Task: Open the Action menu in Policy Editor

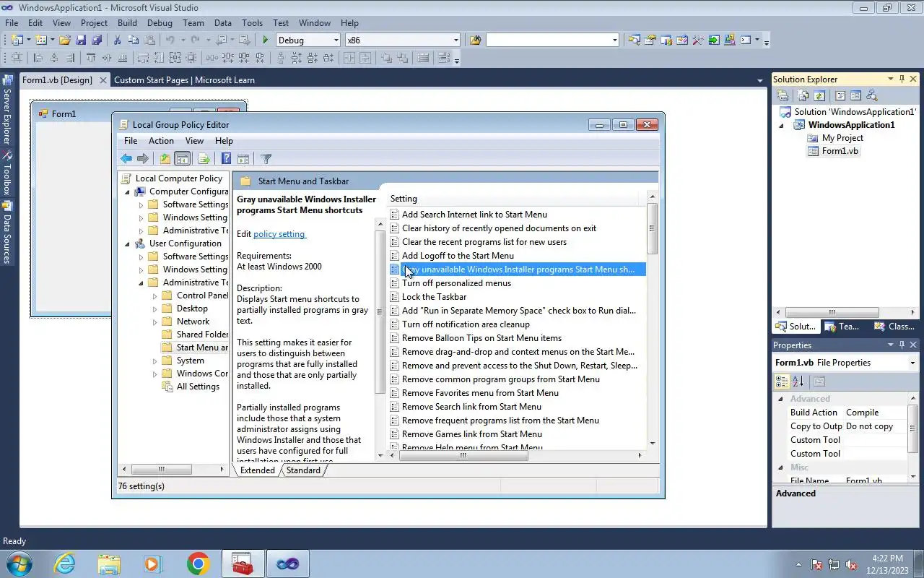Action: click(161, 141)
